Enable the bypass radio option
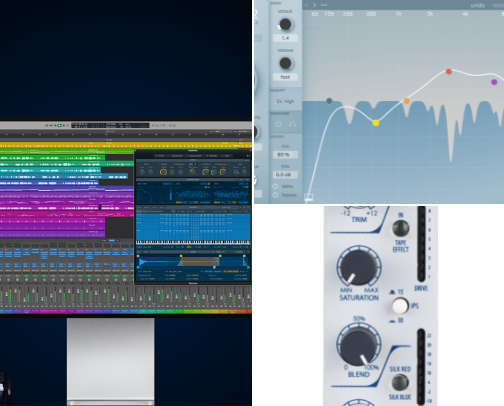 [275, 195]
